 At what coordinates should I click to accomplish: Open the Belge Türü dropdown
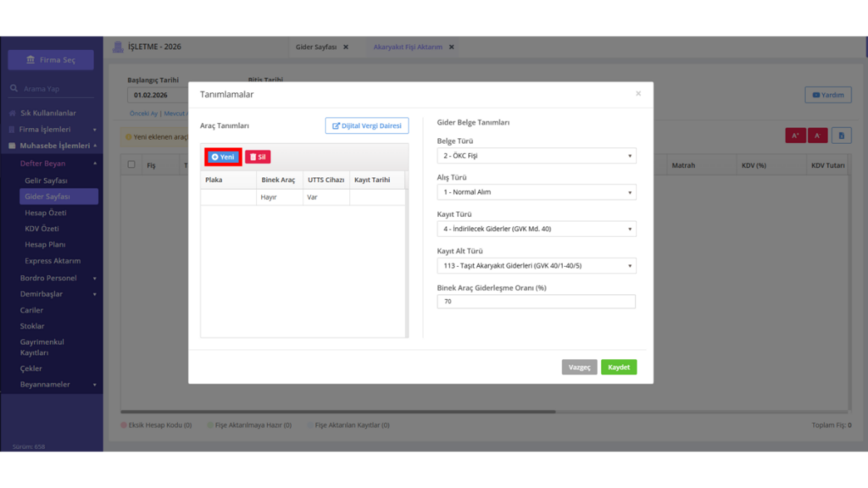537,156
